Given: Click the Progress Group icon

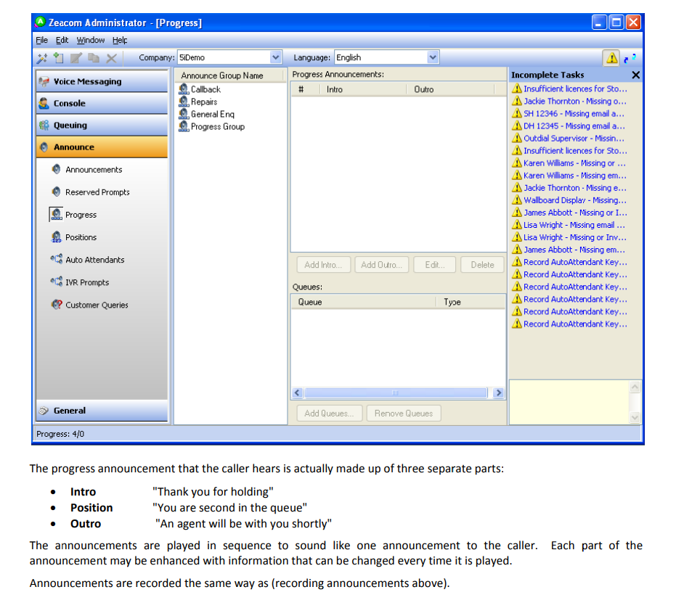Looking at the screenshot, I should coord(184,126).
